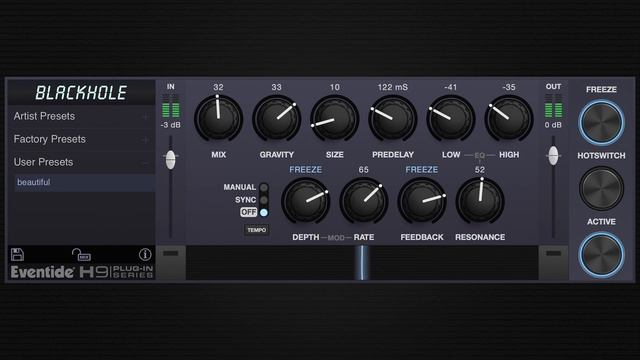Screen dimensions: 640x360
Task: Click the SIZE knob
Action: (335, 118)
